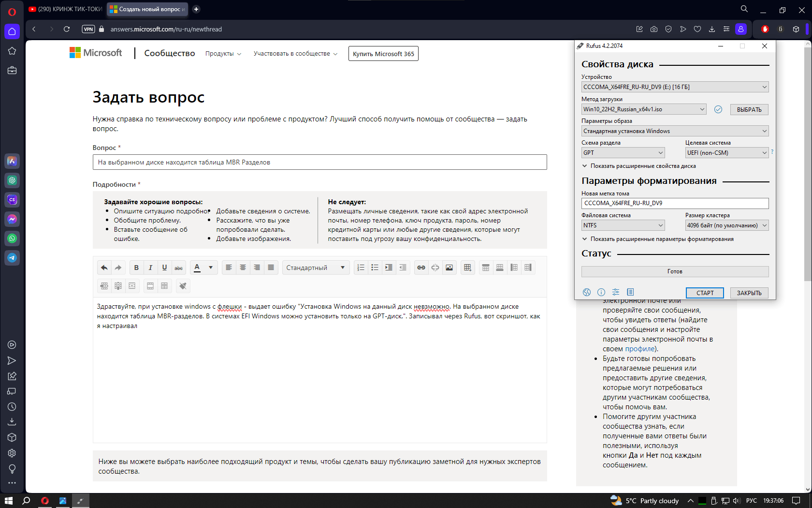This screenshot has width=812, height=508.
Task: Click the ВЫБРАТЬ button in Rufus
Action: pos(749,110)
